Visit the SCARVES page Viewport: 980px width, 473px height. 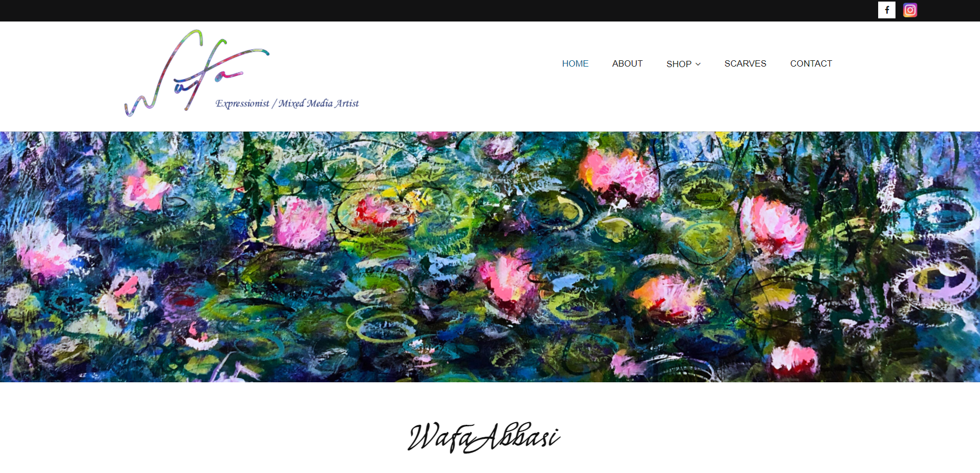click(745, 63)
